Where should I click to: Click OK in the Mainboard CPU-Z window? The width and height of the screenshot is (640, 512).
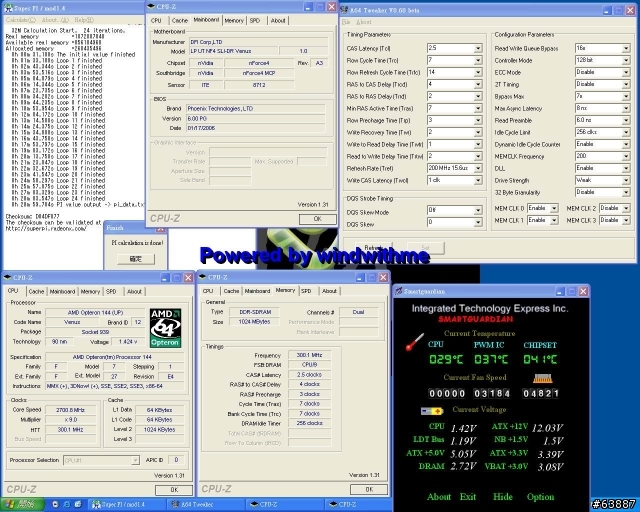pos(318,219)
